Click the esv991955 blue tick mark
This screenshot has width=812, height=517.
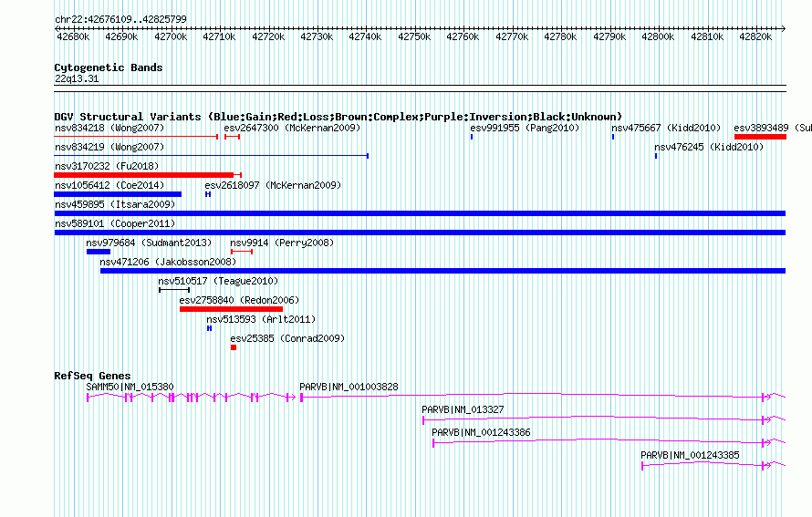(472, 137)
